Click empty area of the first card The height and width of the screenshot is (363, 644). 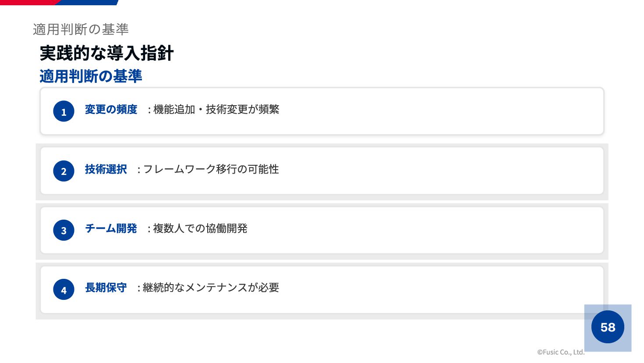tap(438, 111)
